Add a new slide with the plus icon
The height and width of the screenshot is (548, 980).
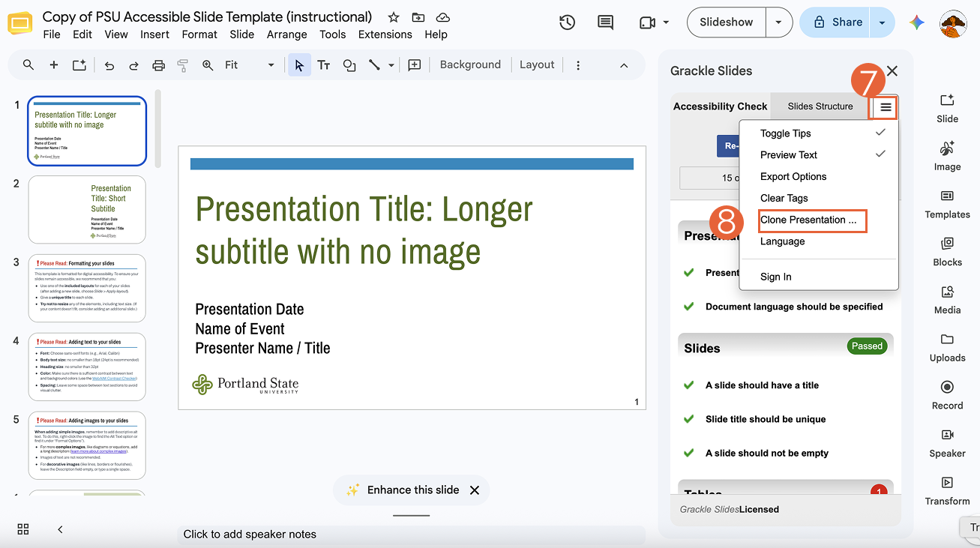tap(54, 65)
